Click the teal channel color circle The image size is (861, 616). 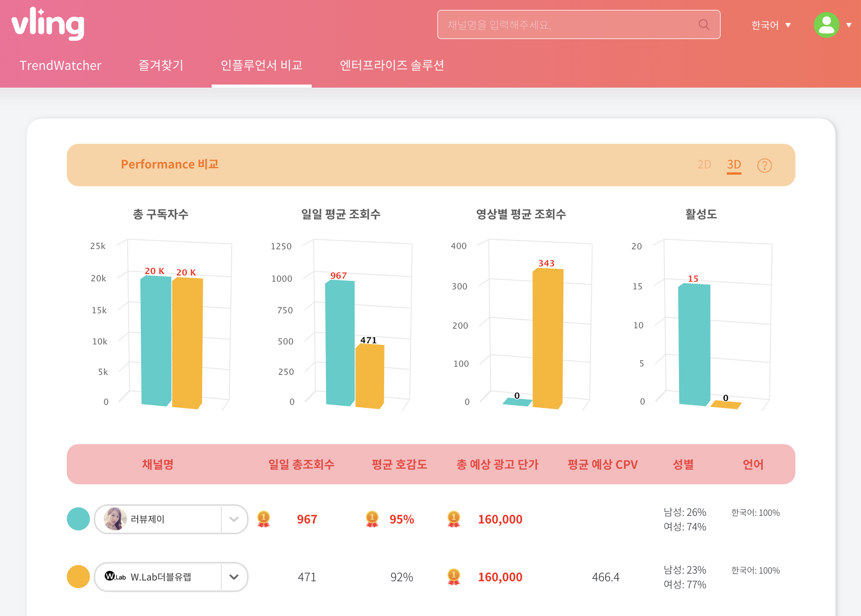78,519
